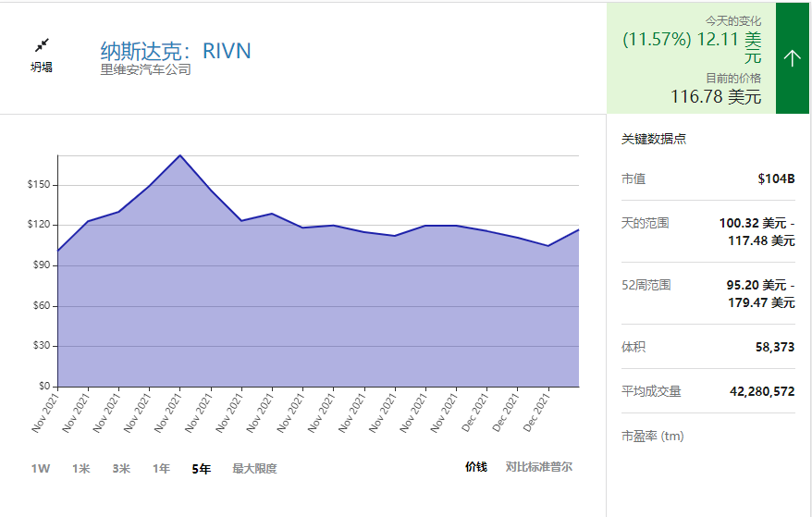
Task: Click the 市盈率 (tm) label
Action: click(652, 436)
